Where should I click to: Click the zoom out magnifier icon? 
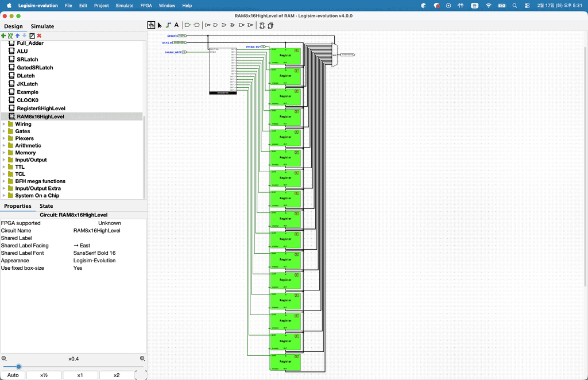click(4, 359)
